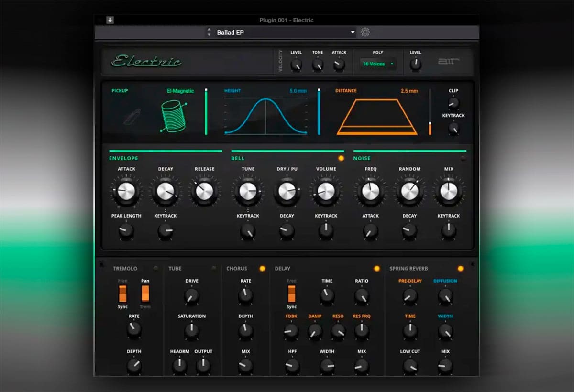This screenshot has width=574, height=392.
Task: Click the blue Height curve graph
Action: [266, 116]
